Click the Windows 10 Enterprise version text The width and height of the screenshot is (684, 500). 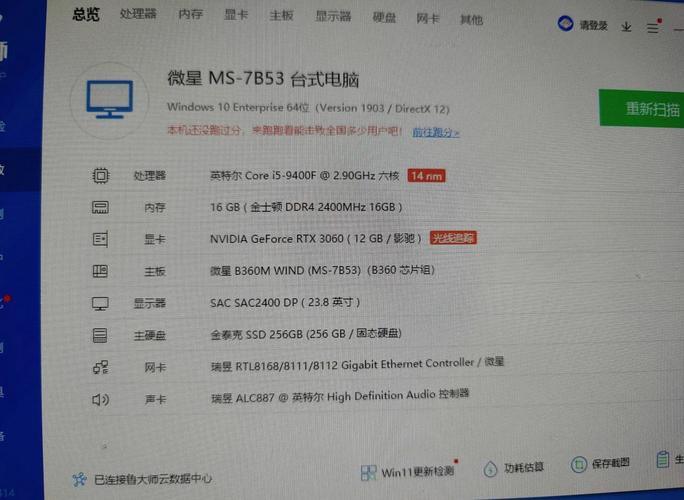click(x=308, y=107)
